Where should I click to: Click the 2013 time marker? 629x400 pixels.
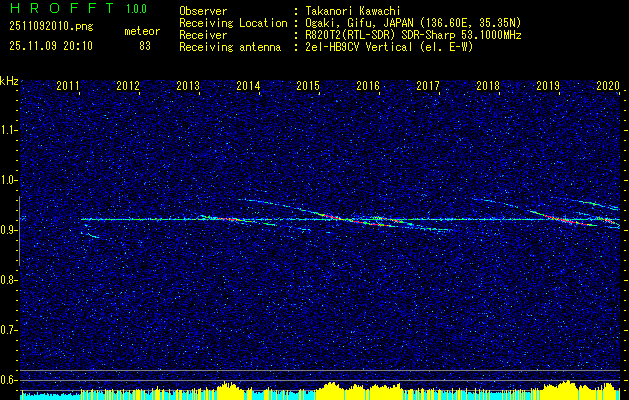(188, 86)
